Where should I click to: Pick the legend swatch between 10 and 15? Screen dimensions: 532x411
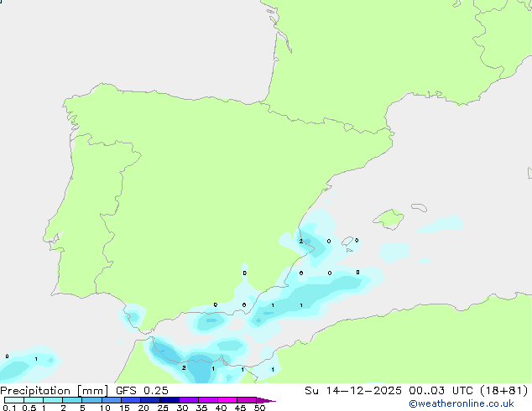[x=112, y=400]
